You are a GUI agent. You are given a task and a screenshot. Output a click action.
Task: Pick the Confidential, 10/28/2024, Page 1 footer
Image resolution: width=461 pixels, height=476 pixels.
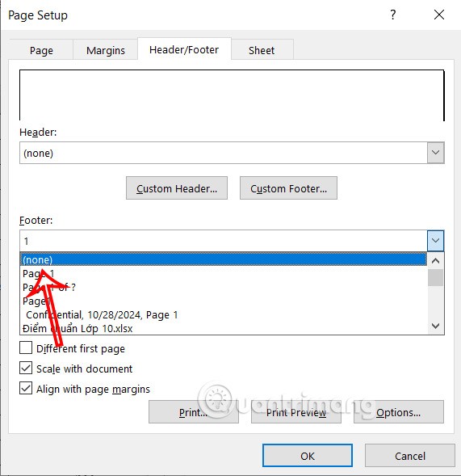[x=224, y=314]
